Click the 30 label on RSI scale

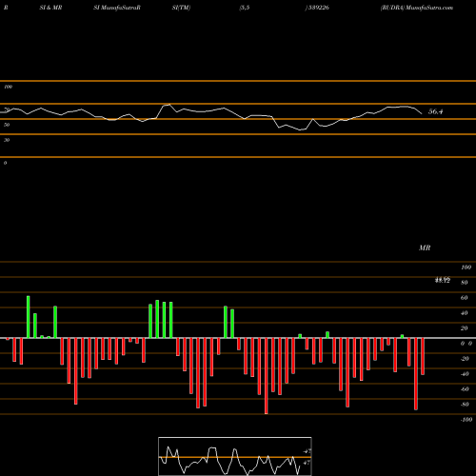7,140
